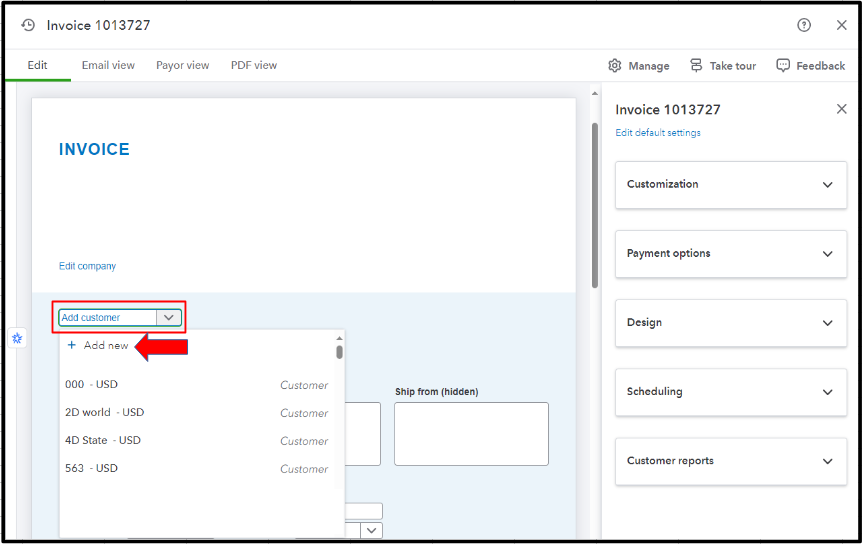Image resolution: width=862 pixels, height=544 pixels.
Task: Click the Add customer input field
Action: (108, 317)
